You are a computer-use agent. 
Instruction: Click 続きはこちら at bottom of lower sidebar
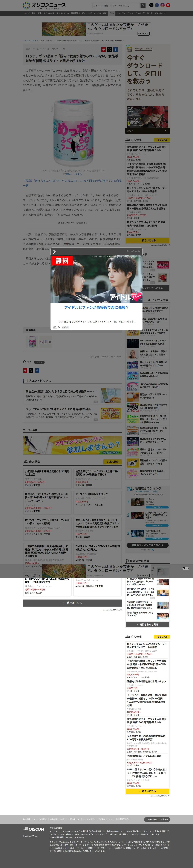point(147,791)
